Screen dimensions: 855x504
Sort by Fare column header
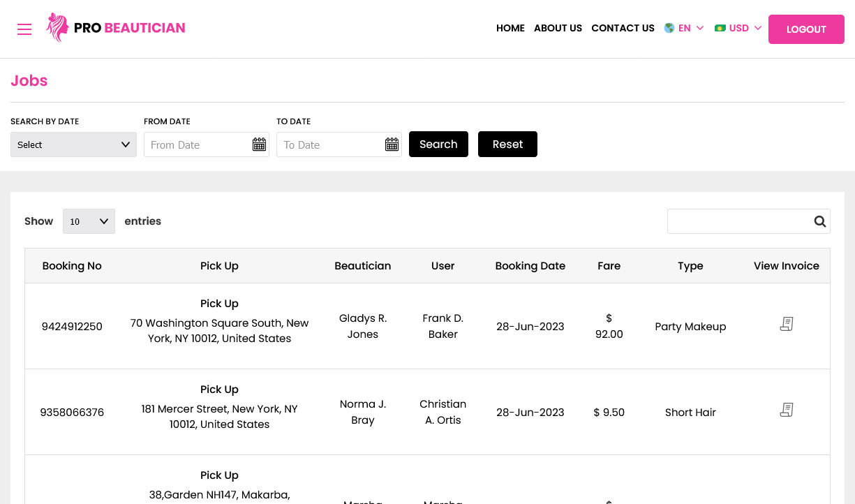(x=609, y=266)
